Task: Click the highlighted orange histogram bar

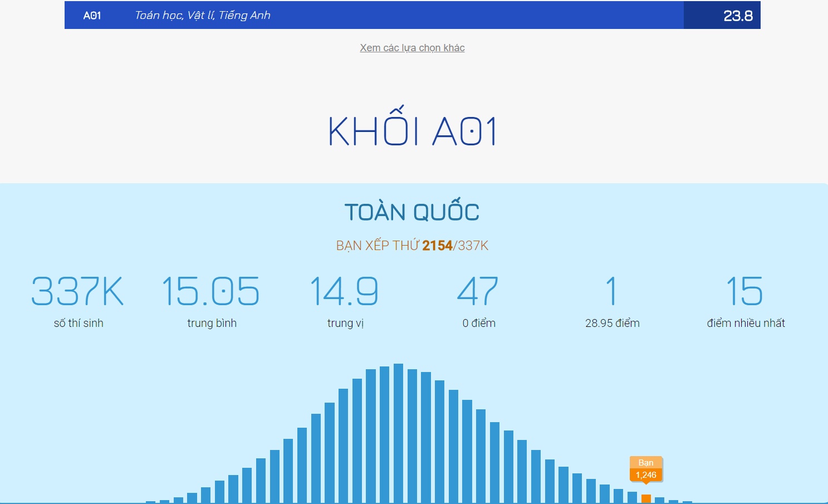Action: (646, 498)
